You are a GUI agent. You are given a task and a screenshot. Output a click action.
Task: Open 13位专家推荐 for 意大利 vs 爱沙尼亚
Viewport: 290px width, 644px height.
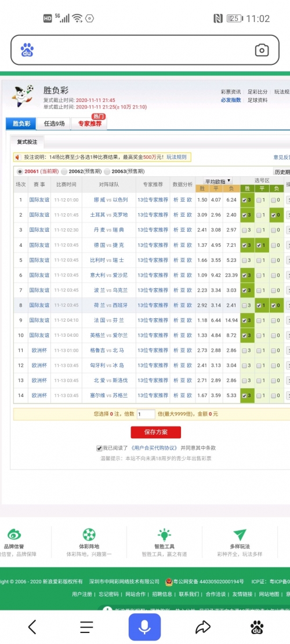click(x=153, y=275)
